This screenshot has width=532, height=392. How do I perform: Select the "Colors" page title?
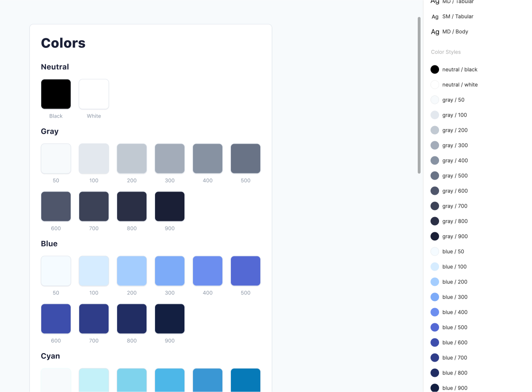pos(63,43)
